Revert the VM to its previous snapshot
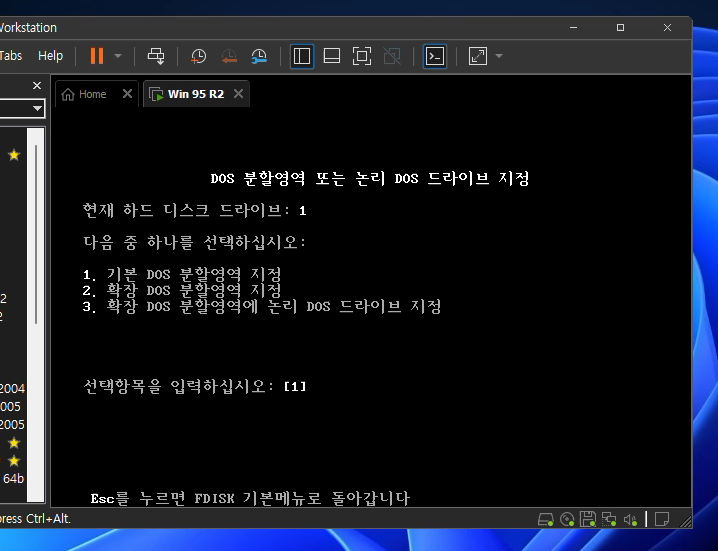718x551 pixels. point(229,56)
